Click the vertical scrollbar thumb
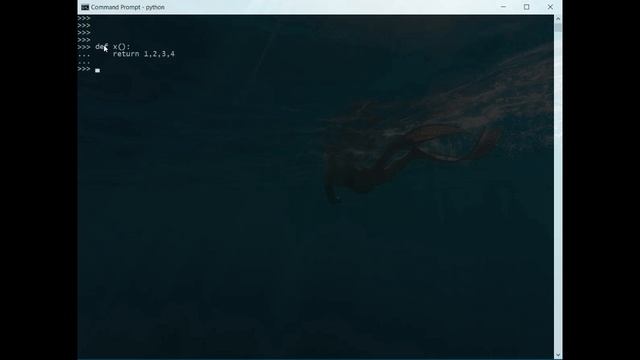The width and height of the screenshot is (640, 360). pos(558,27)
